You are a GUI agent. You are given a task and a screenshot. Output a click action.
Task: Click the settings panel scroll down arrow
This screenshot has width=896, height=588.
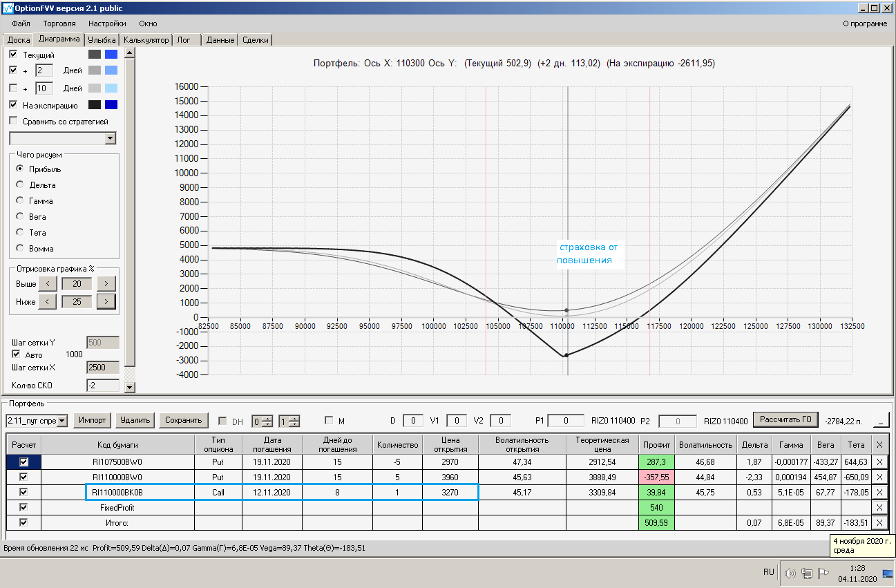[x=129, y=388]
